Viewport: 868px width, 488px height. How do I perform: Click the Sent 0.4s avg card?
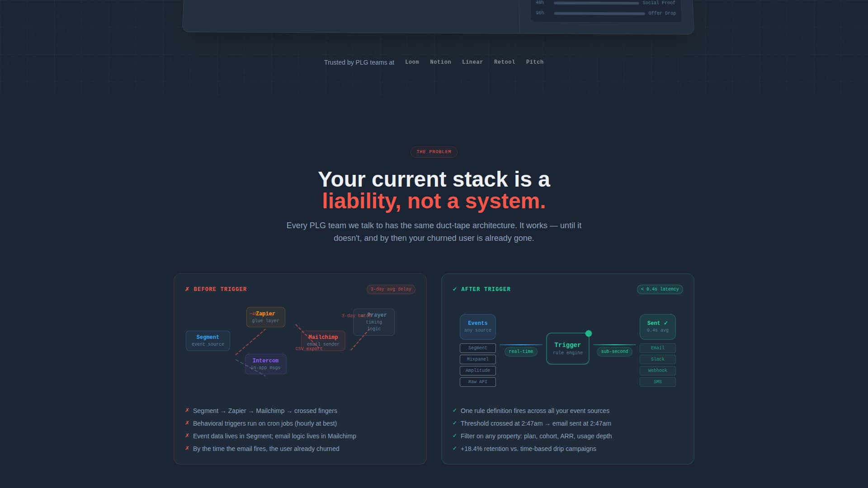[x=657, y=326]
